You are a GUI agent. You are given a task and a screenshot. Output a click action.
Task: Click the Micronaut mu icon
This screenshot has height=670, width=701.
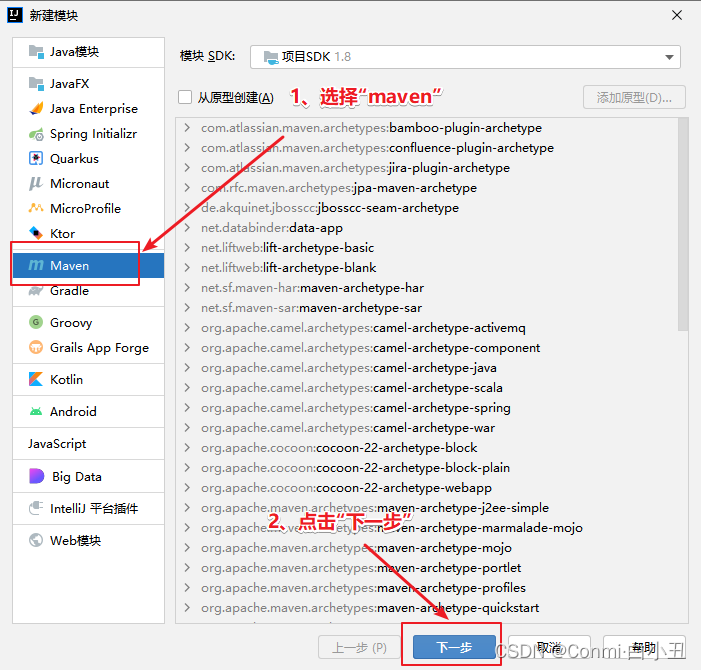(x=36, y=184)
